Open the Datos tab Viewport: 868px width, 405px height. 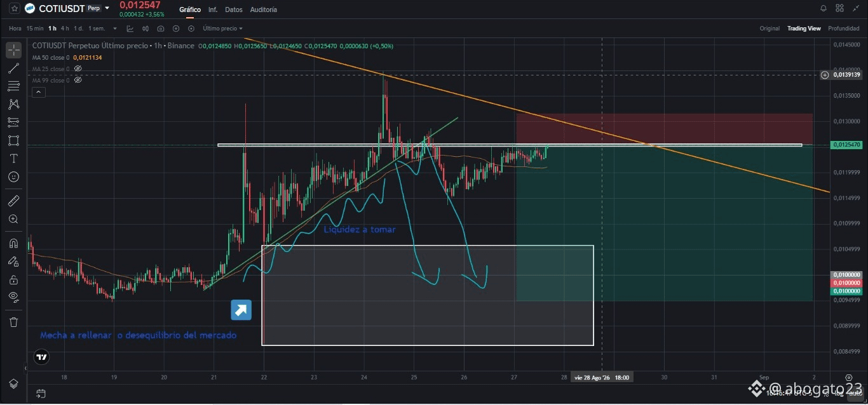[234, 10]
